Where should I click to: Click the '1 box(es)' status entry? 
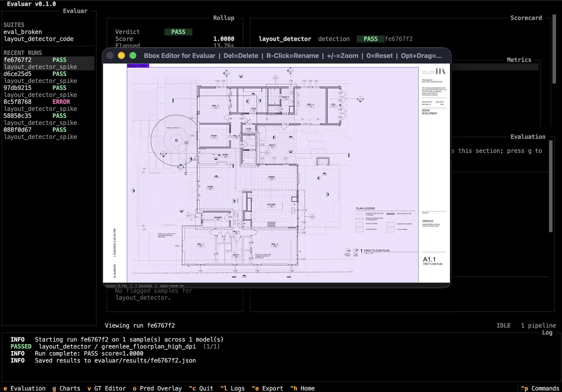(x=143, y=286)
